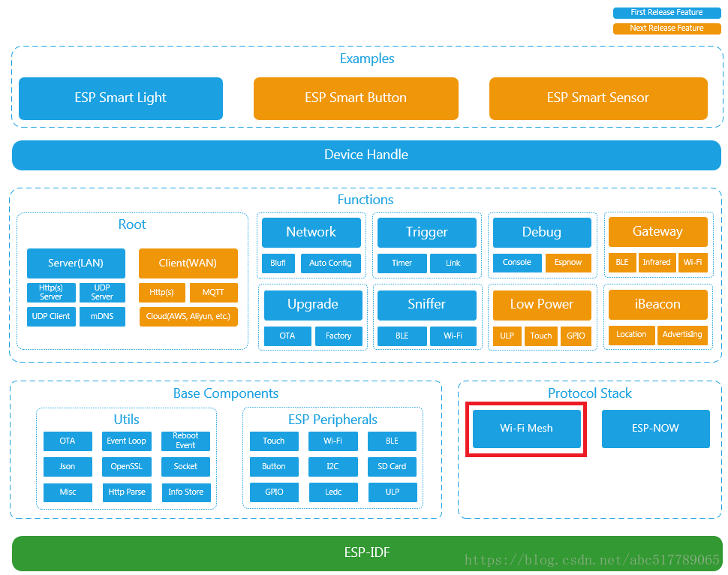Click the Ledc box in ESP Peripherals

click(333, 492)
